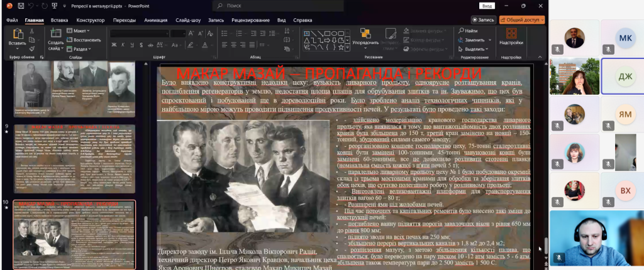The height and width of the screenshot is (270, 644).
Task: Create a new slide with Создать слайд icon
Action: click(x=55, y=35)
